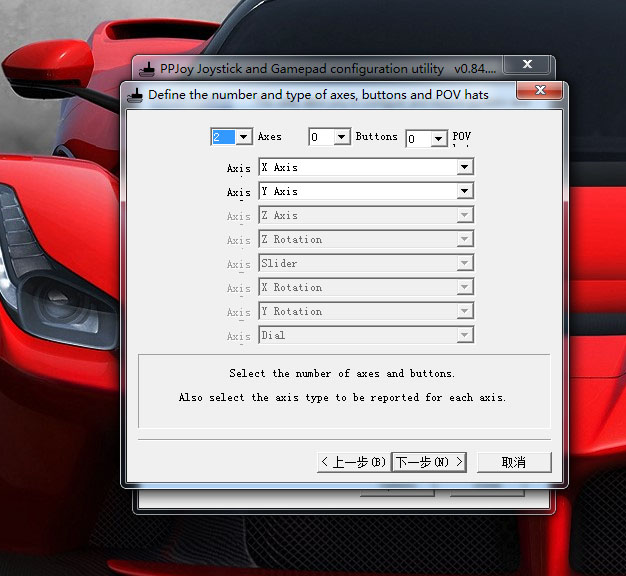The image size is (626, 576).
Task: Open the Buttons count dropdown
Action: (x=341, y=137)
